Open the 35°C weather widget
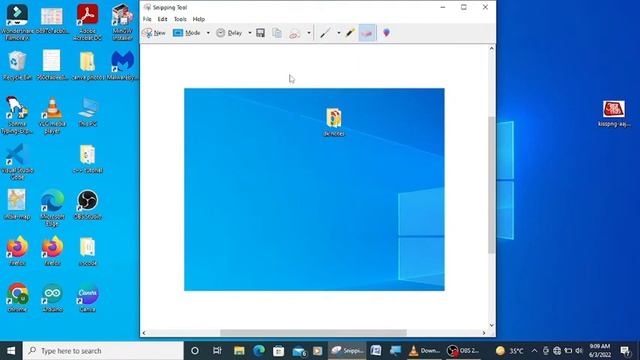This screenshot has width=640, height=360. click(x=509, y=351)
